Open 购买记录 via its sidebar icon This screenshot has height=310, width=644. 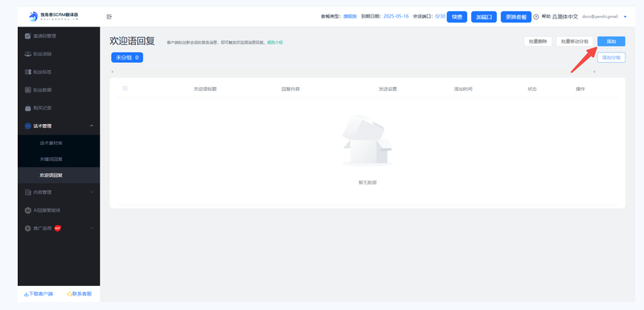point(27,108)
